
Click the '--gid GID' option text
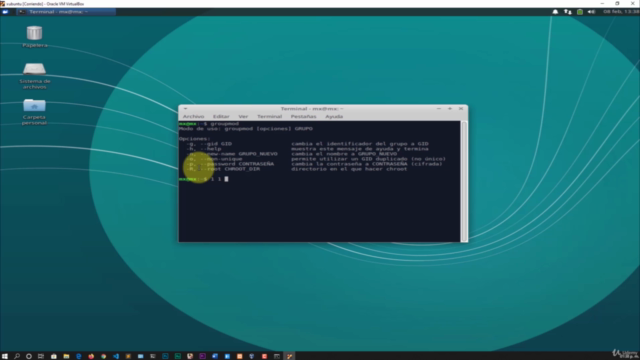coord(216,144)
